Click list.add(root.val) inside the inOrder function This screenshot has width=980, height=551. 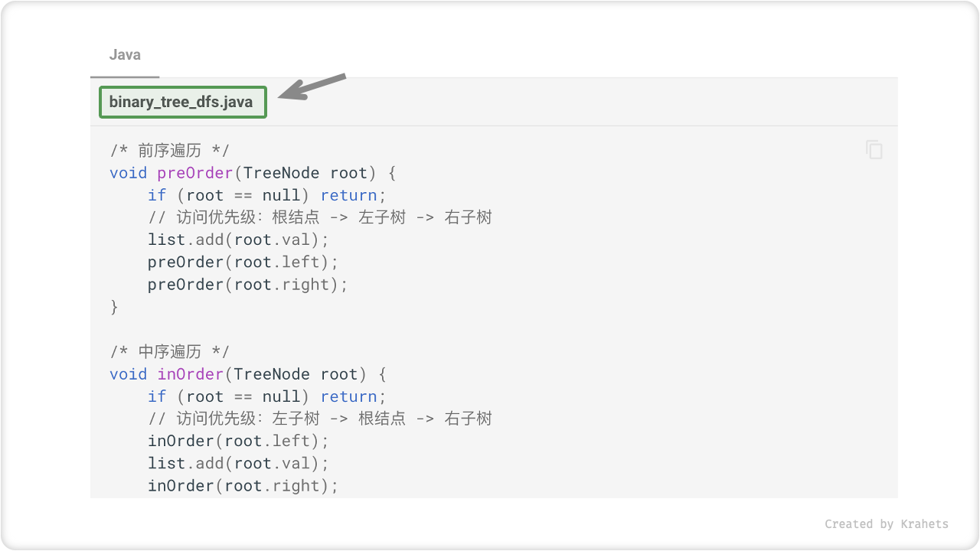238,464
